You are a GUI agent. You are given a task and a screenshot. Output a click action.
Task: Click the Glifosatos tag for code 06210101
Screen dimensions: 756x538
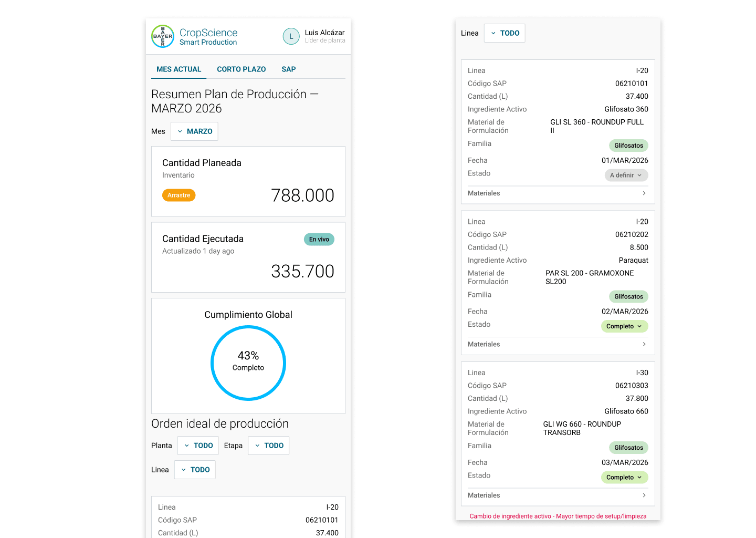(628, 146)
